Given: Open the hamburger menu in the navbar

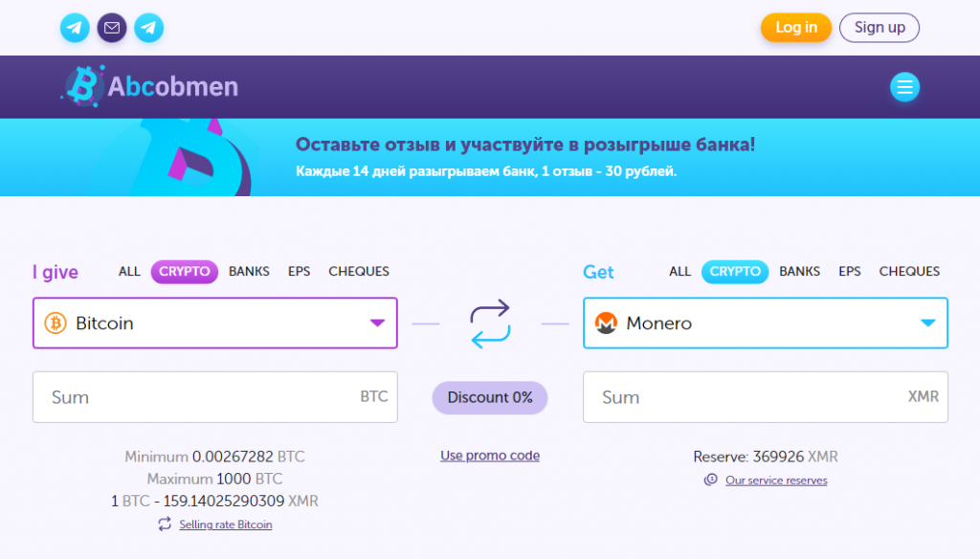Looking at the screenshot, I should tap(904, 86).
